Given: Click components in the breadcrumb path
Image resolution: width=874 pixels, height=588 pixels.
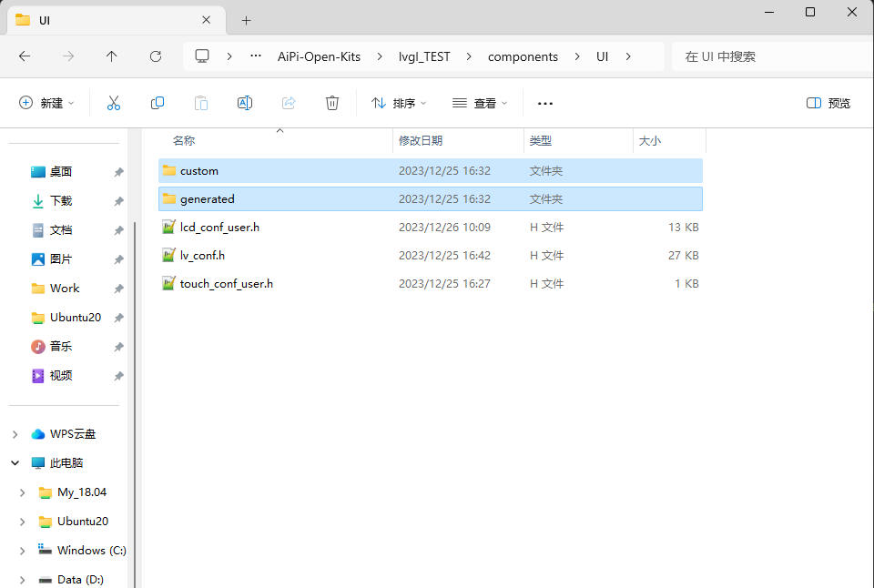Looking at the screenshot, I should 523,56.
